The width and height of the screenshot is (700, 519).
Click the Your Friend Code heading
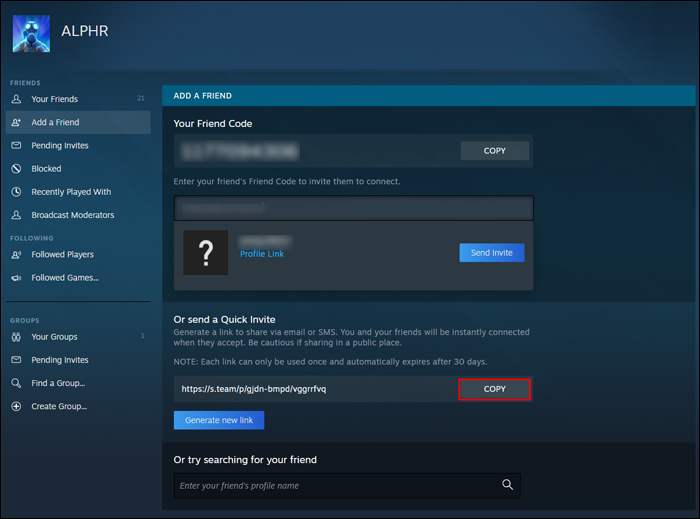click(x=213, y=124)
